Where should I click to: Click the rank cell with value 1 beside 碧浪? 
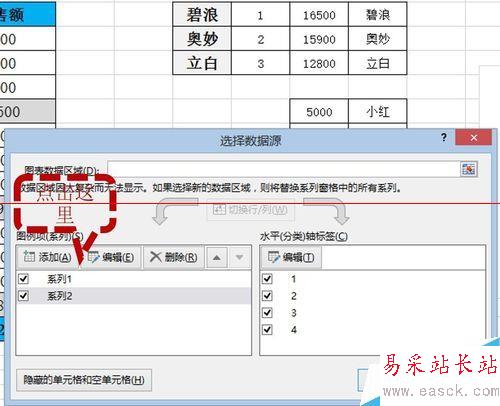tap(260, 15)
